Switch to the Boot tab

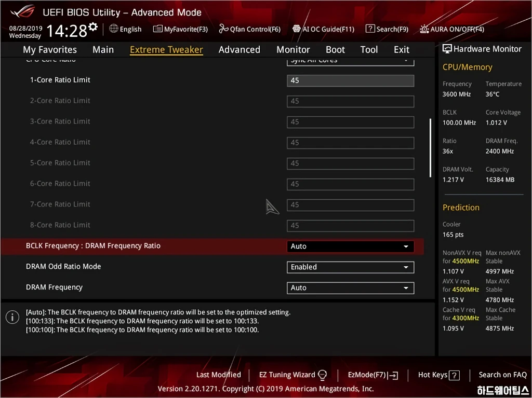tap(335, 49)
